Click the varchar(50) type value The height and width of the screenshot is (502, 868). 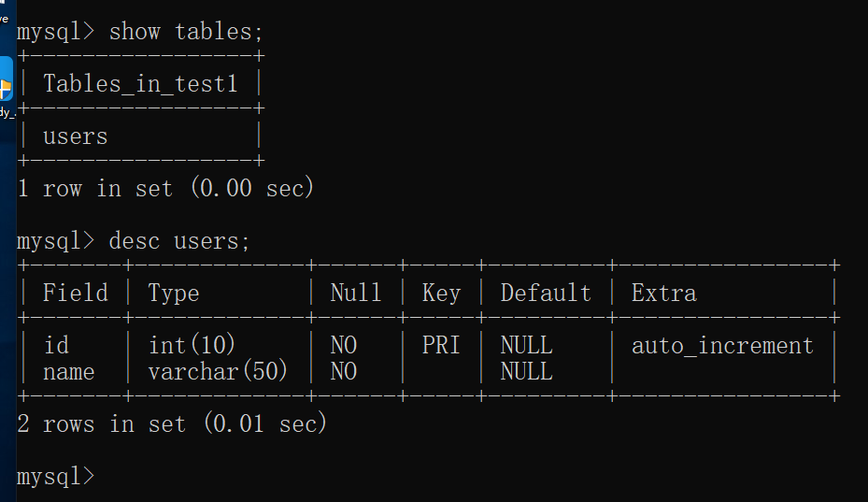click(218, 371)
